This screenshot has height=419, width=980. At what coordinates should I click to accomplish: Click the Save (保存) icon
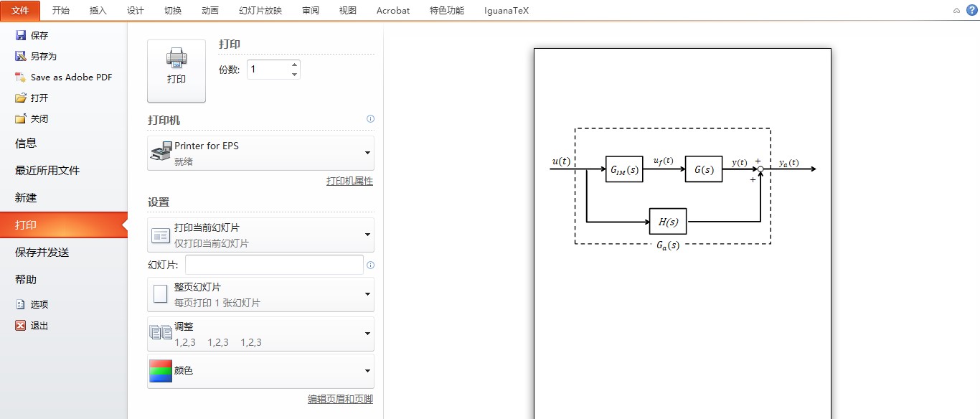(x=21, y=35)
